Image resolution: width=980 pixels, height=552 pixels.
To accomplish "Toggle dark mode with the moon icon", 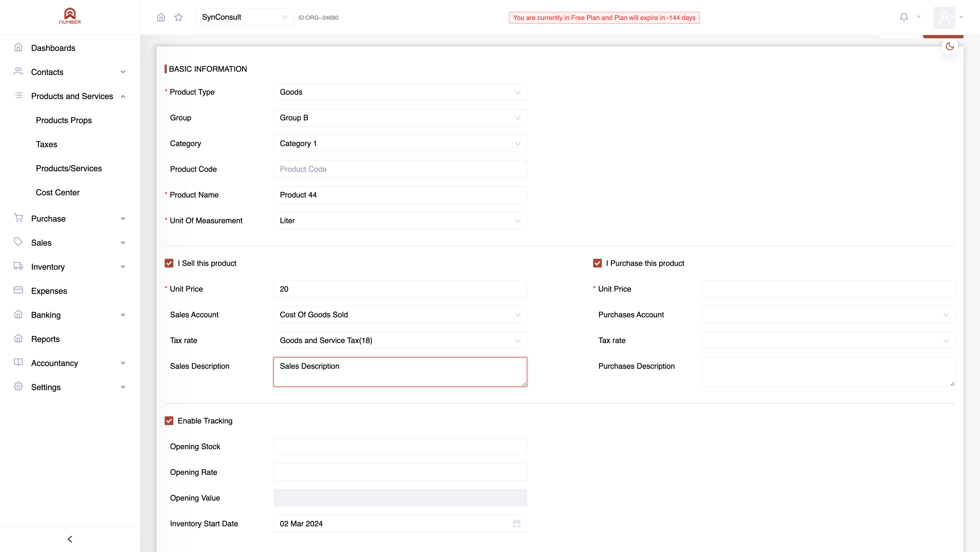I will [x=950, y=47].
